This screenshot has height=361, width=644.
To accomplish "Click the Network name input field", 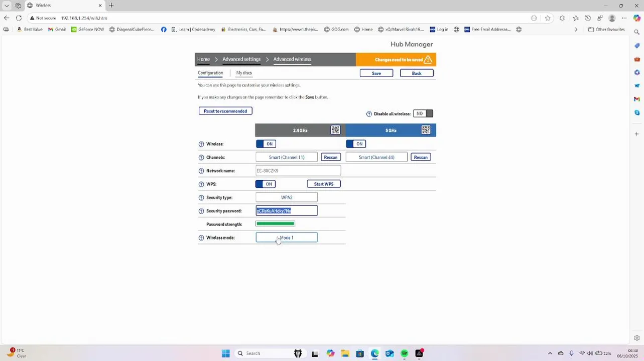I will point(298,171).
